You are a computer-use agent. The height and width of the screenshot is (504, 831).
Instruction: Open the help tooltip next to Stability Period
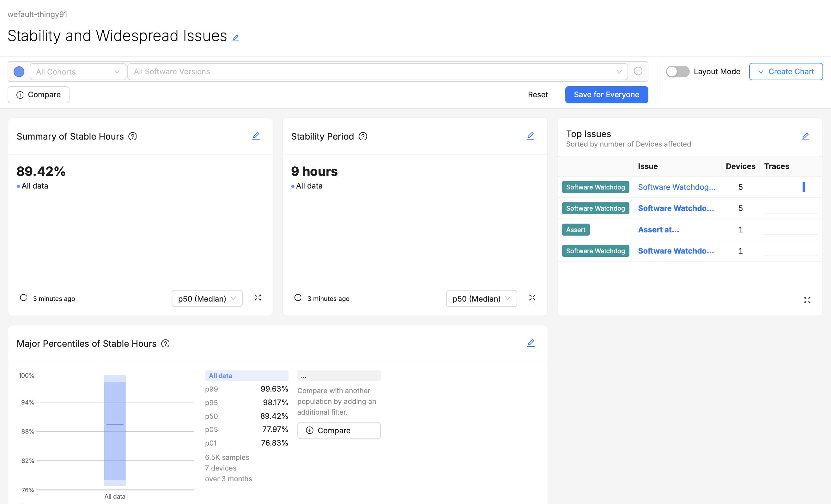(363, 136)
